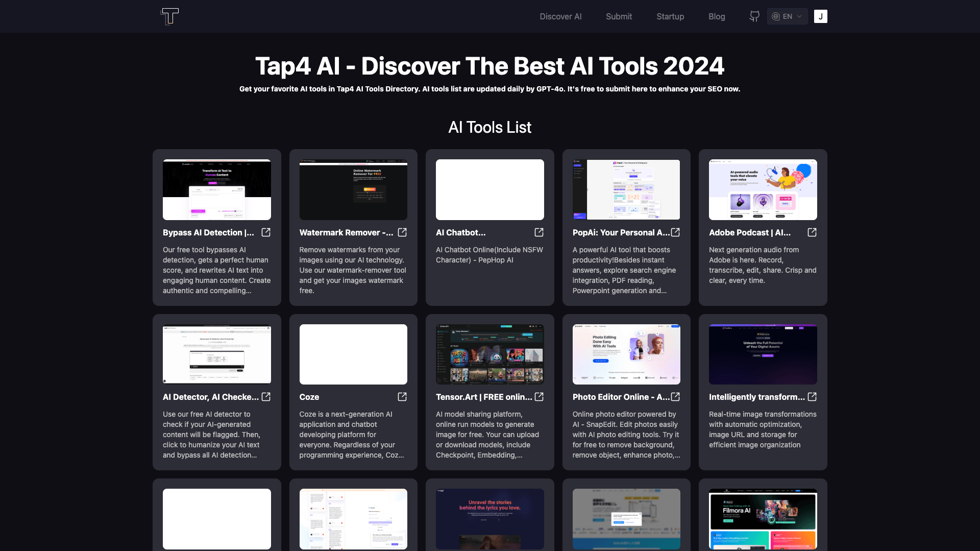Open external link icon for Photo Editor Online
Screen dimensions: 980x551
click(x=675, y=397)
